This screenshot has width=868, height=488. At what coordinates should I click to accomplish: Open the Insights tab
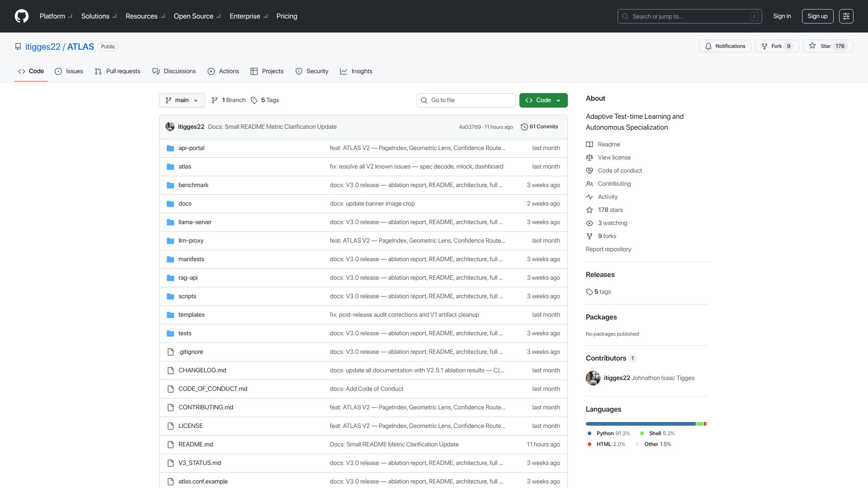point(356,71)
